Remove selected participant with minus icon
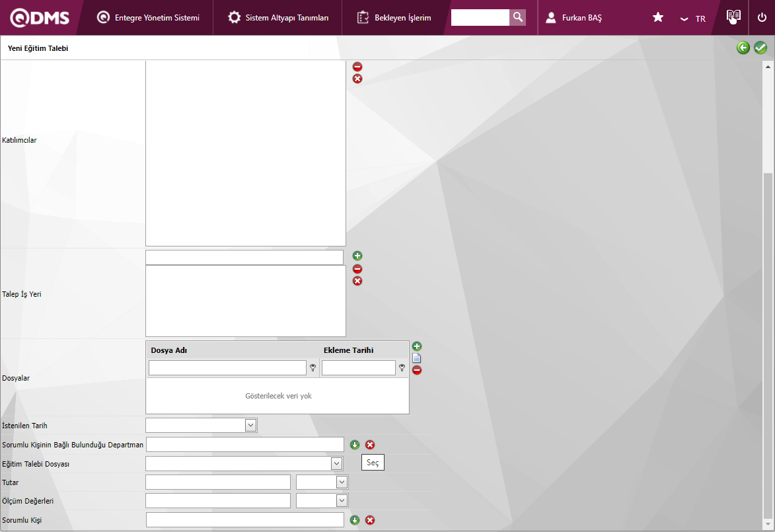Screen dimensions: 775x532 [x=357, y=67]
